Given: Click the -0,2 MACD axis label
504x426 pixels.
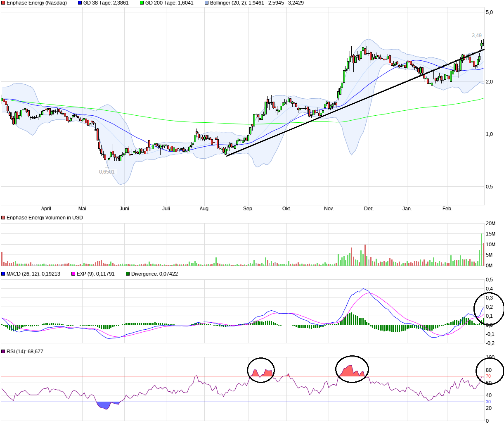Looking at the screenshot, I should click(x=489, y=343).
